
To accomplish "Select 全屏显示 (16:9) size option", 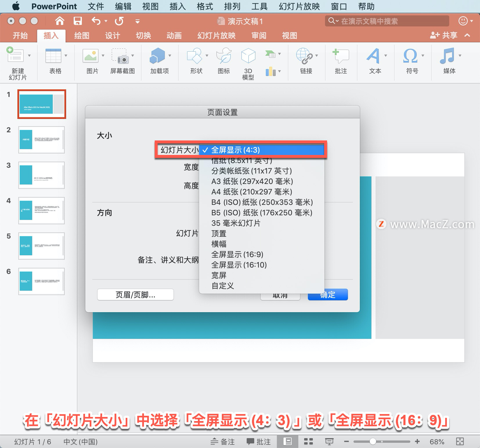I will pyautogui.click(x=261, y=254).
